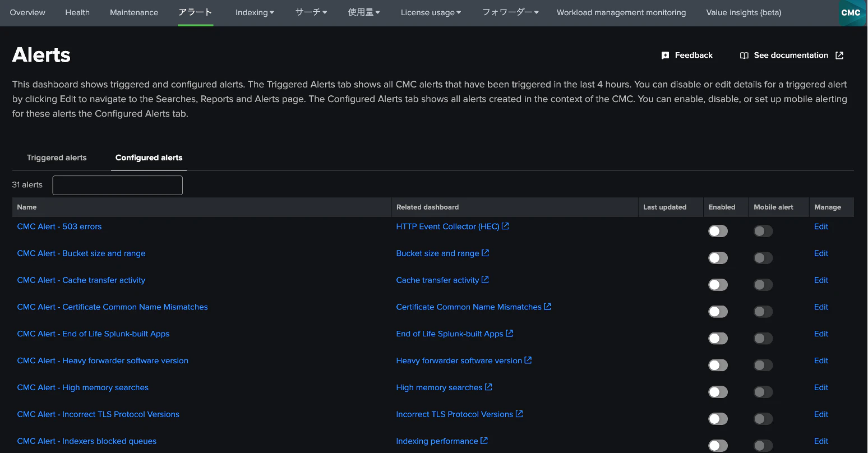Open CMC Alert - Bucket size and range
The width and height of the screenshot is (868, 453).
click(81, 253)
